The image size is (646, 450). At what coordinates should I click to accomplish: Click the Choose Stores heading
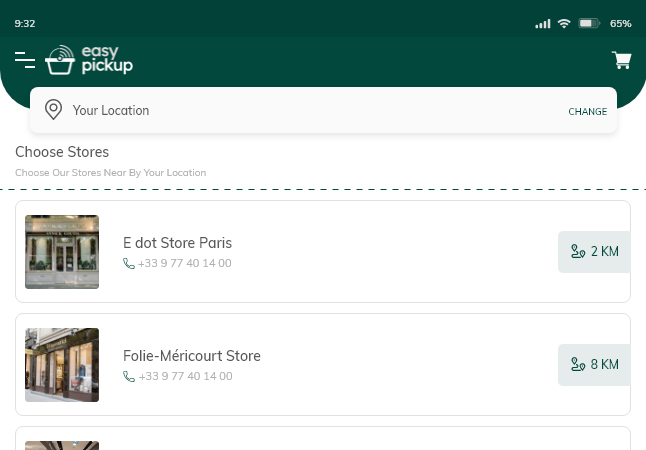(x=62, y=152)
